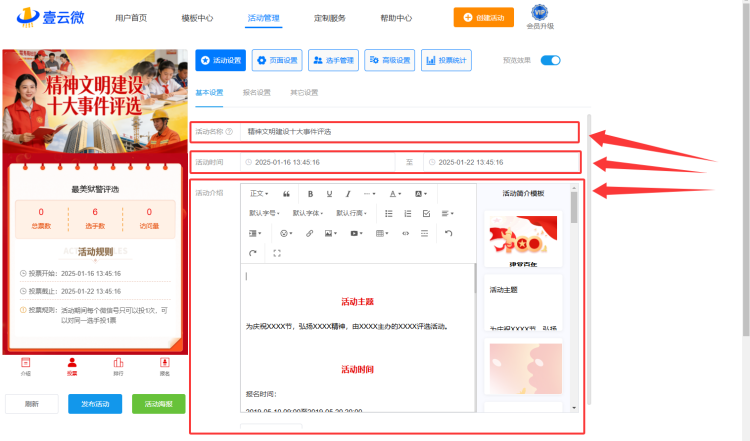Viewport: 750px width, 441px height.
Task: Open the insert table dropdown
Action: click(x=382, y=233)
